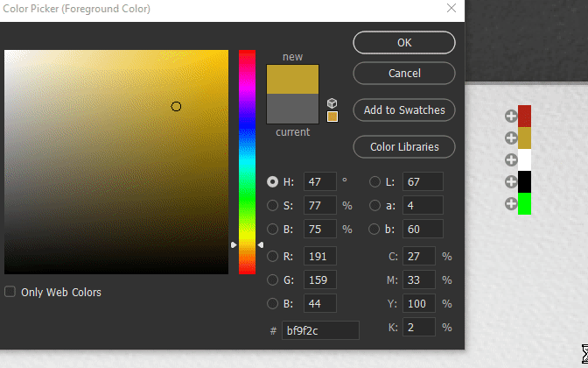Click the small web-safe color swatch
Screen dimensions: 588x368
click(x=332, y=117)
